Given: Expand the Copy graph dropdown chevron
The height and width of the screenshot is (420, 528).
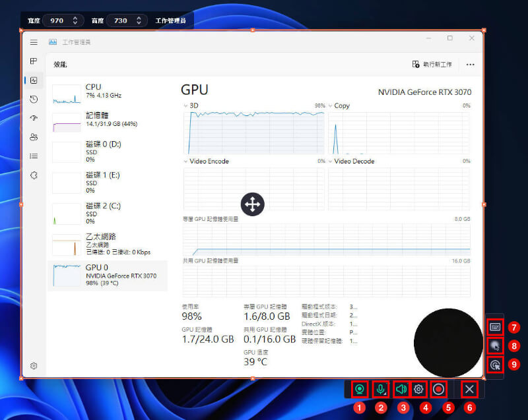Looking at the screenshot, I should point(330,106).
